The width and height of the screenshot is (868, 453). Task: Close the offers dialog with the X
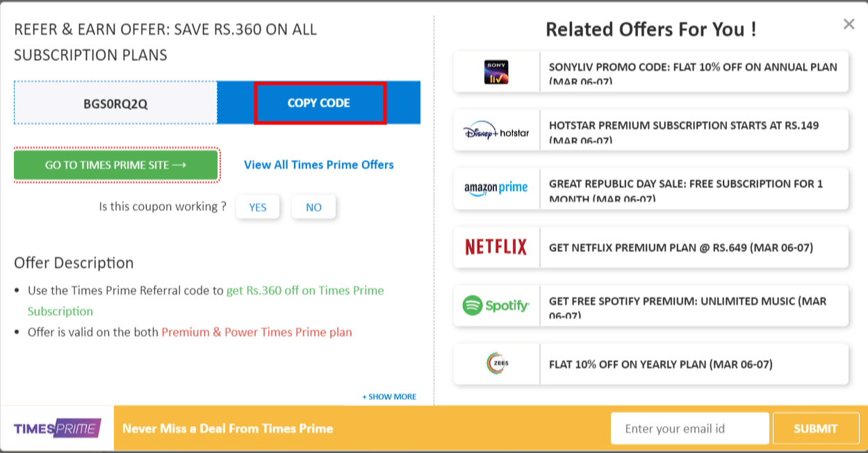point(849,24)
